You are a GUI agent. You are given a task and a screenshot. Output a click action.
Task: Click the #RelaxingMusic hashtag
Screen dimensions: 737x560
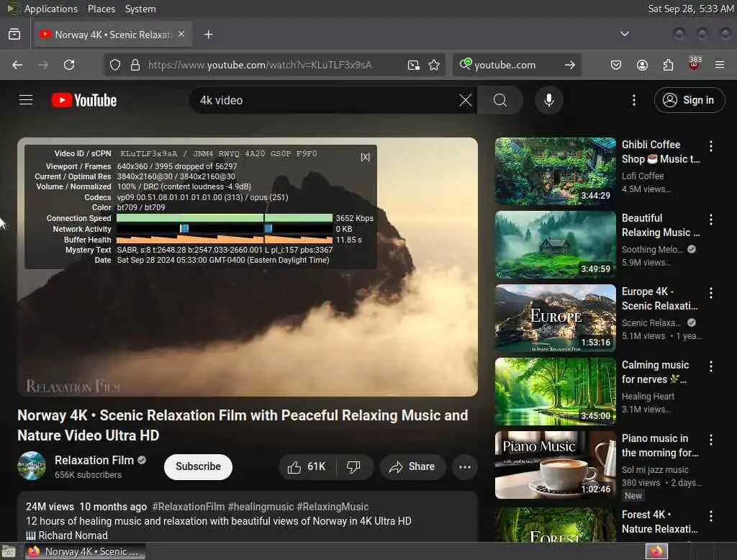[333, 507]
